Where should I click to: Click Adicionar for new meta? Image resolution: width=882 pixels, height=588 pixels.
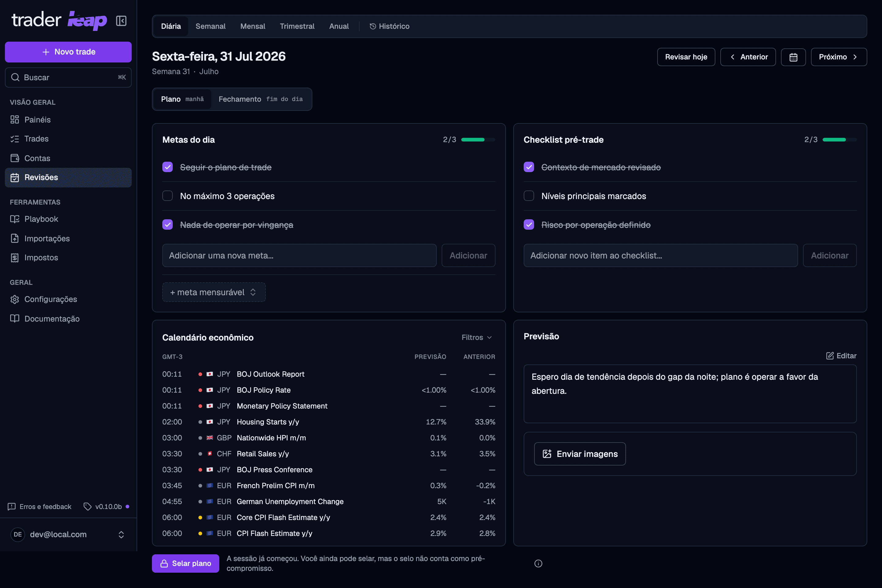pos(468,255)
